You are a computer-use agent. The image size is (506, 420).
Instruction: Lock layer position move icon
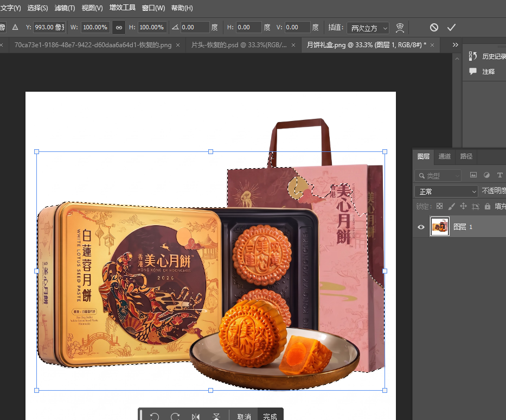(x=463, y=206)
